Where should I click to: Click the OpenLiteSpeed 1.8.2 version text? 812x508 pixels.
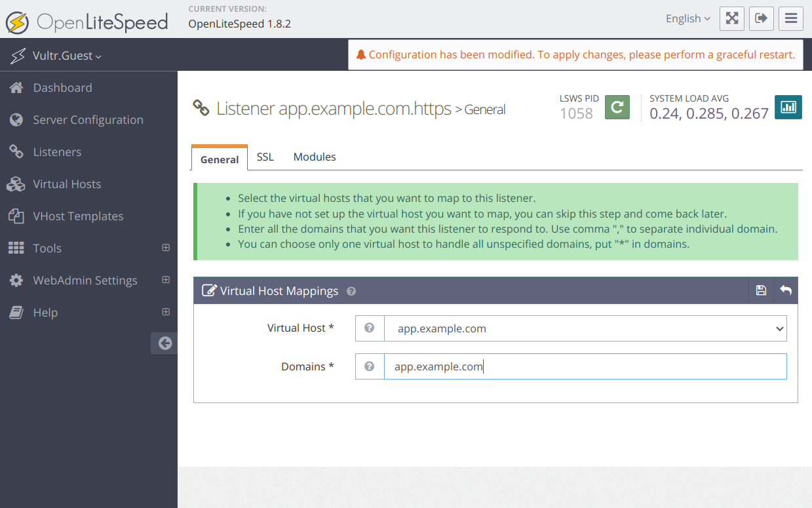(x=239, y=24)
